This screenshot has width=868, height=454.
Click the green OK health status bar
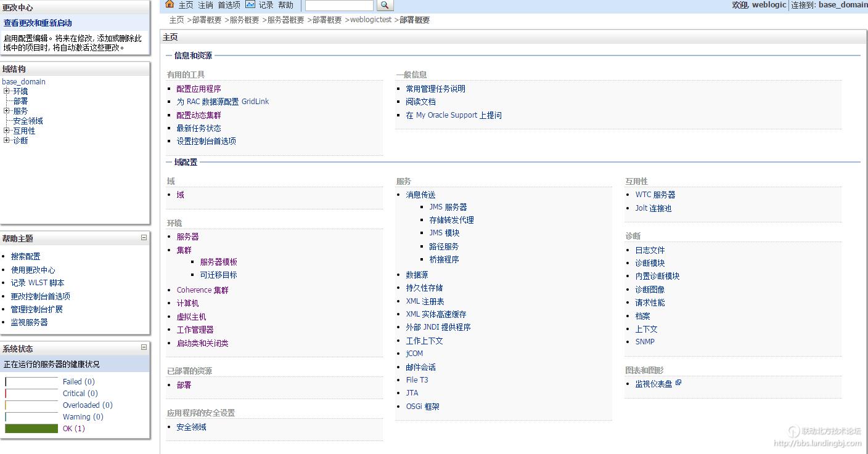click(31, 428)
